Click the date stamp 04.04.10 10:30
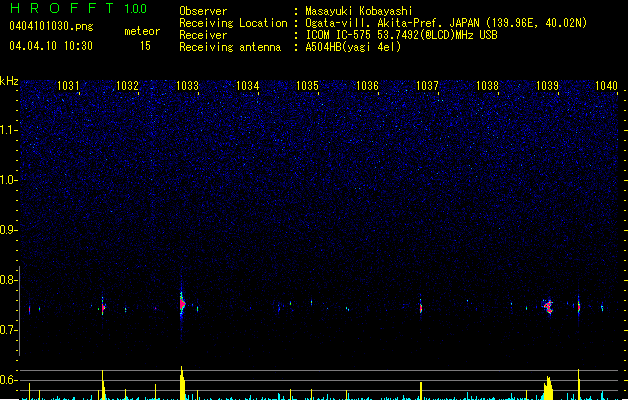Image resolution: width=629 pixels, height=400 pixels. 51,46
